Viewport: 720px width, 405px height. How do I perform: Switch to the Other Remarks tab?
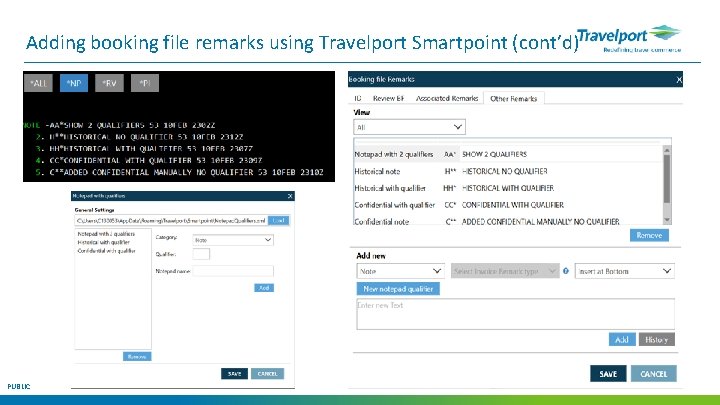(513, 98)
